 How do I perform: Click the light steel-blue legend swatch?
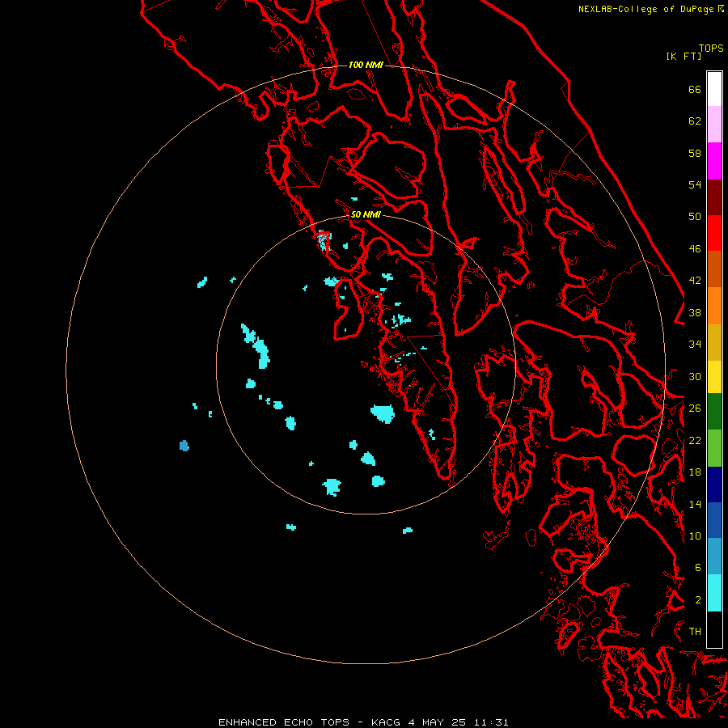(x=714, y=556)
